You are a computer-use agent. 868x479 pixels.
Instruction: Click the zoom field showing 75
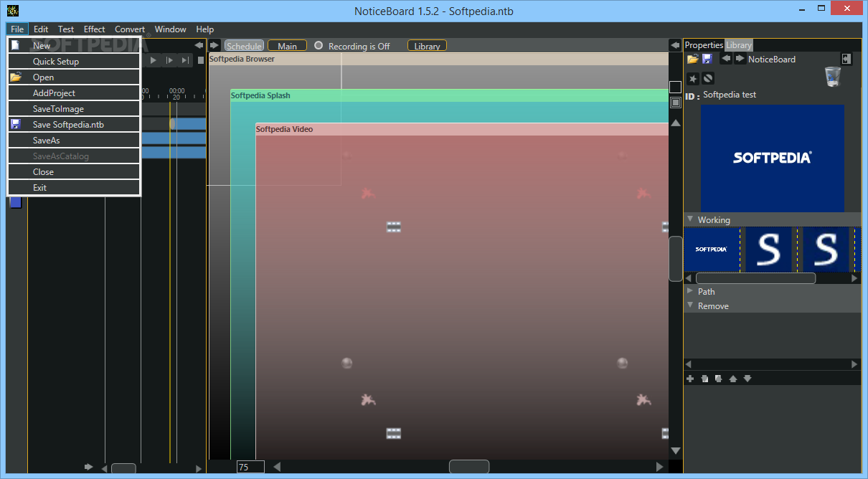[x=250, y=467]
